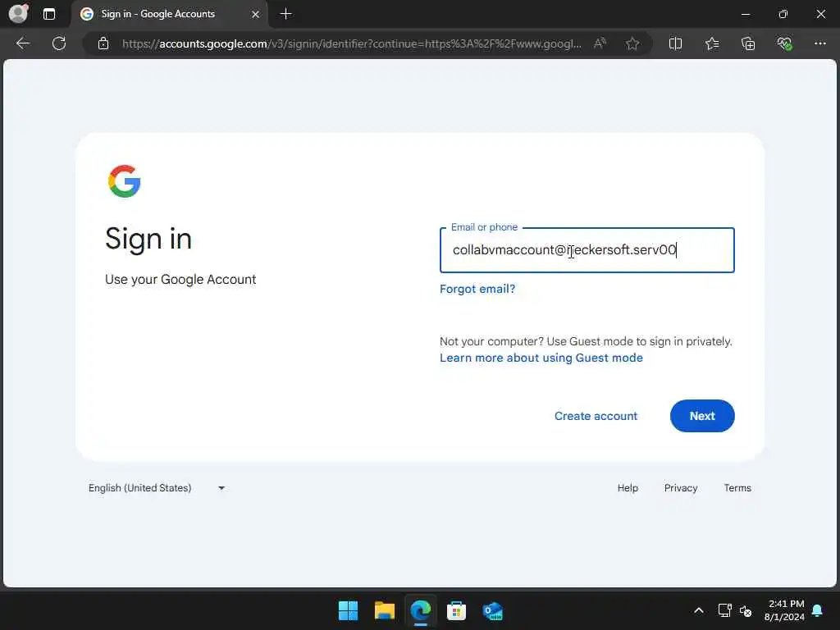Open Learn more about using Guest mode
The height and width of the screenshot is (630, 840).
click(x=541, y=358)
